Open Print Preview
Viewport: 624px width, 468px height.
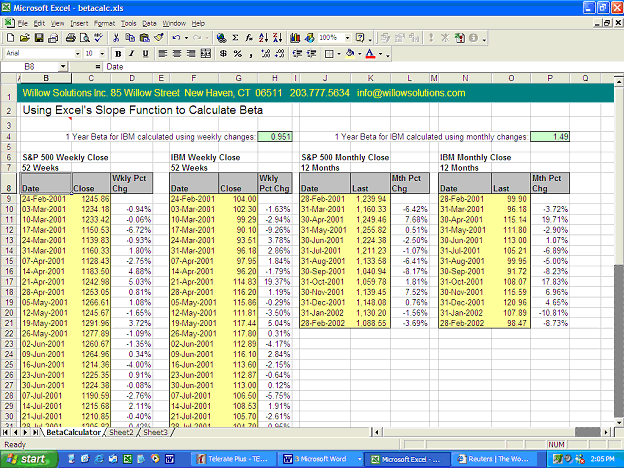click(85, 38)
